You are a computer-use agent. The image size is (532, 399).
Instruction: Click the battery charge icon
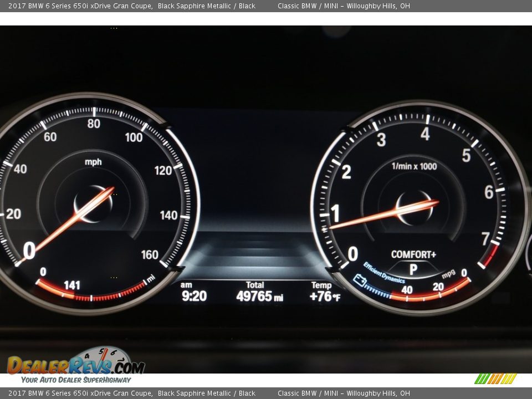tap(360, 280)
